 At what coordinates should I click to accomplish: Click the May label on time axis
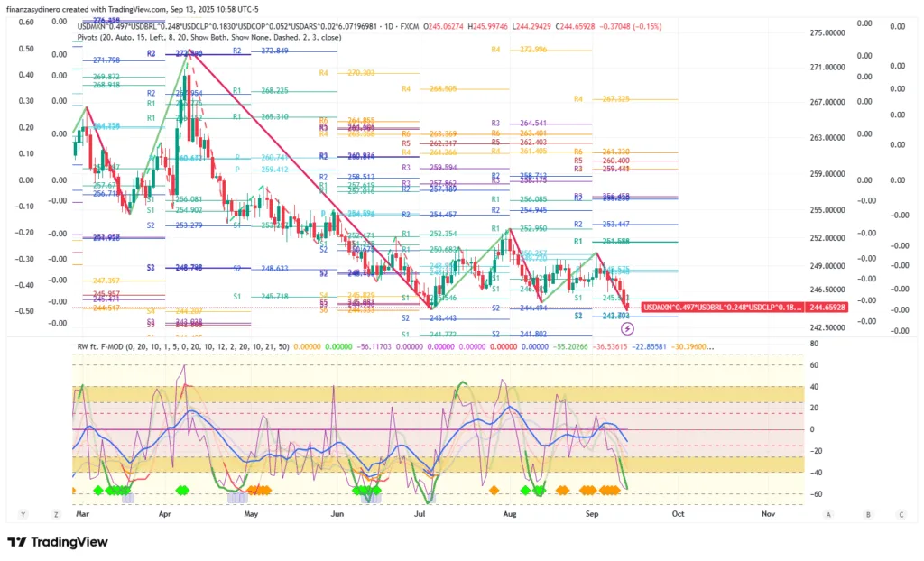click(251, 514)
